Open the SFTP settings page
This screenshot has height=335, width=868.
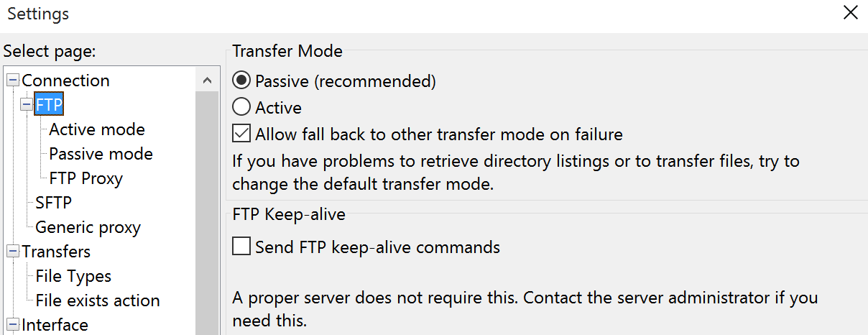[53, 203]
